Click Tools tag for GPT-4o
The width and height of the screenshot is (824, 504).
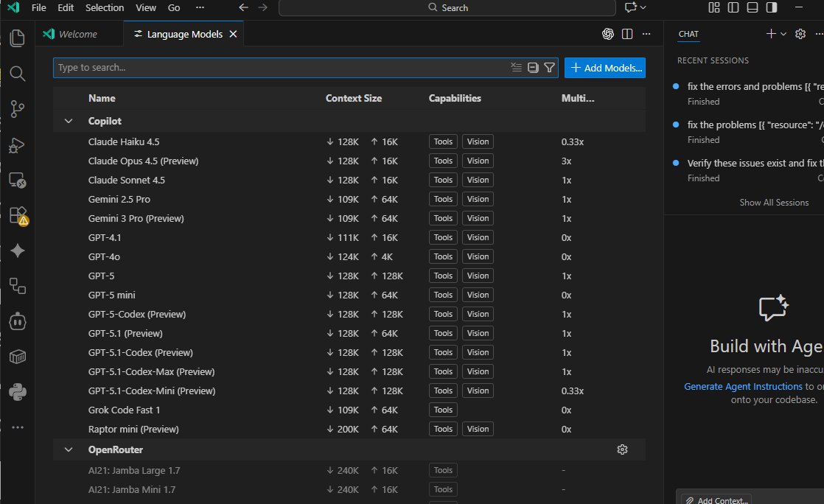[x=443, y=256]
